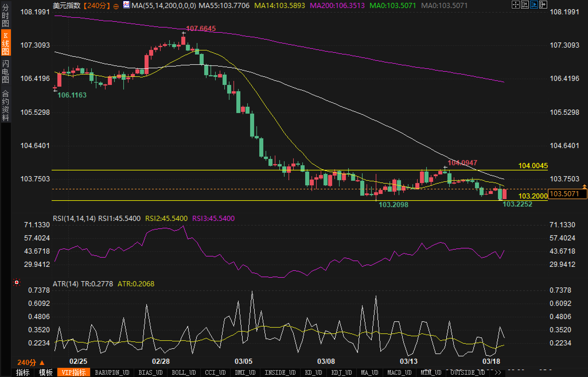Apply KD_UD indicator
Screen dimensions: 588x377
coord(314,372)
